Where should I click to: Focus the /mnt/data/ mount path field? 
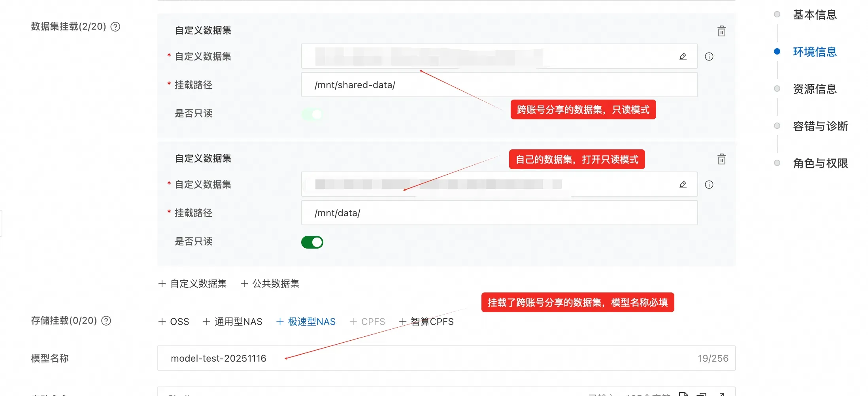(500, 213)
